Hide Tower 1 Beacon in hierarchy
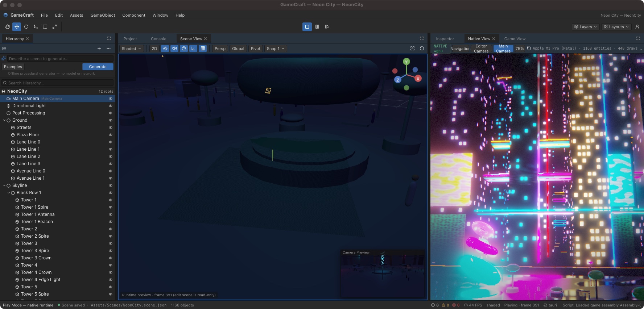This screenshot has width=644, height=309. [110, 222]
